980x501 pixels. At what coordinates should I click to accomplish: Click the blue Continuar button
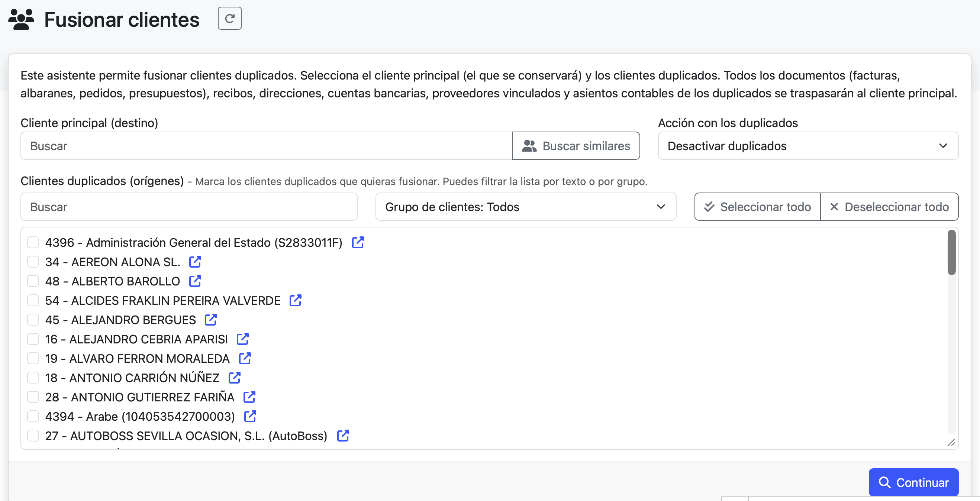[x=913, y=482]
